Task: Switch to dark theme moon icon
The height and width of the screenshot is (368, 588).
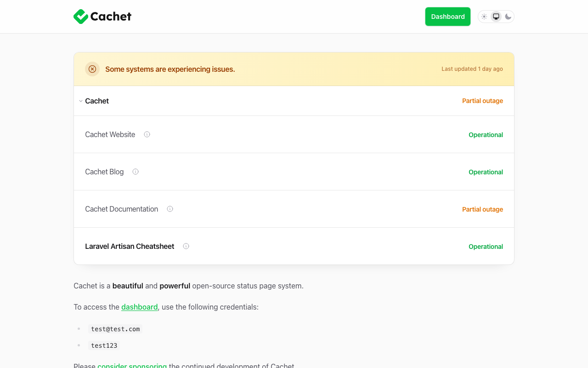Action: [508, 17]
